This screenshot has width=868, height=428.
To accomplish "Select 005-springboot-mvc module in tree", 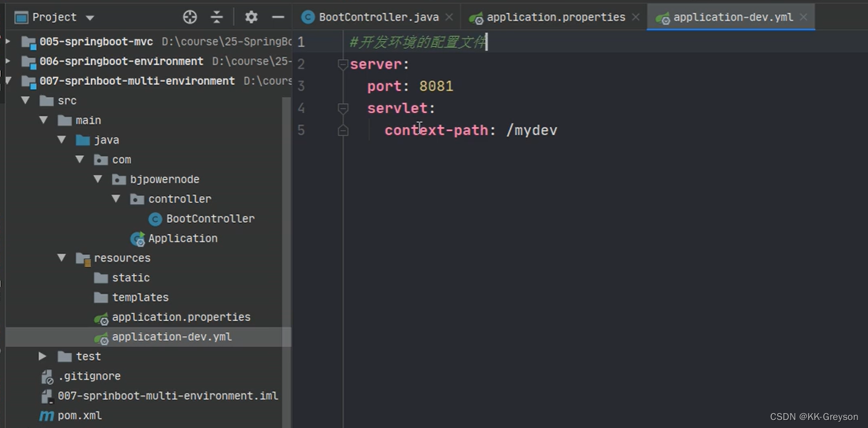I will tap(96, 41).
